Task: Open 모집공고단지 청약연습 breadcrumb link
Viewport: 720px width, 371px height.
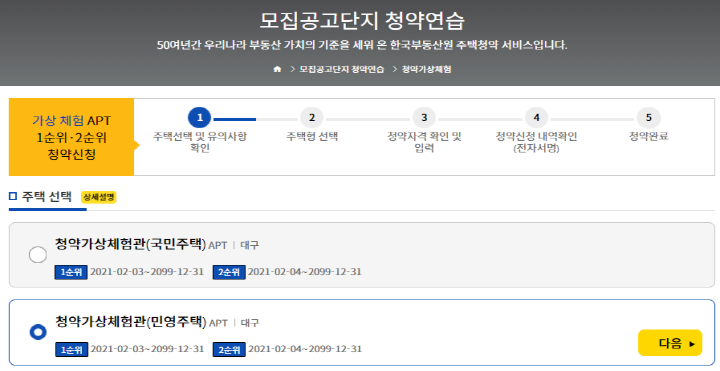Action: point(342,69)
